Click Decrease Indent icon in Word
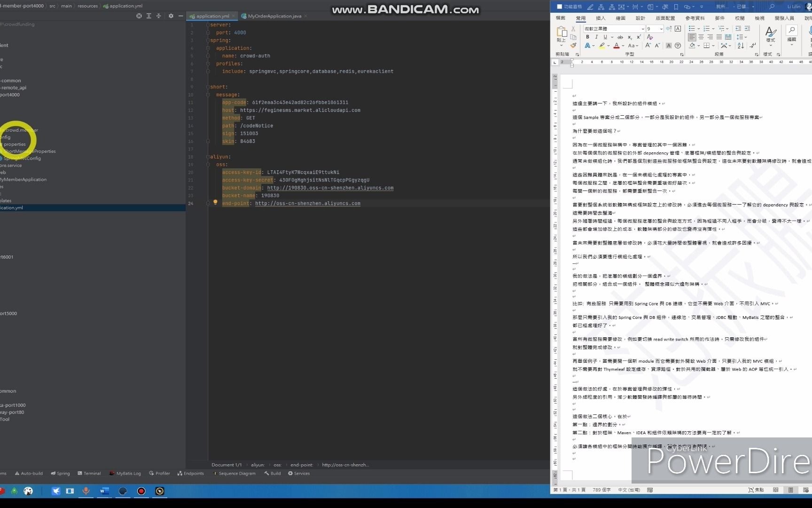Screen dimensions: 812x508 [738, 29]
